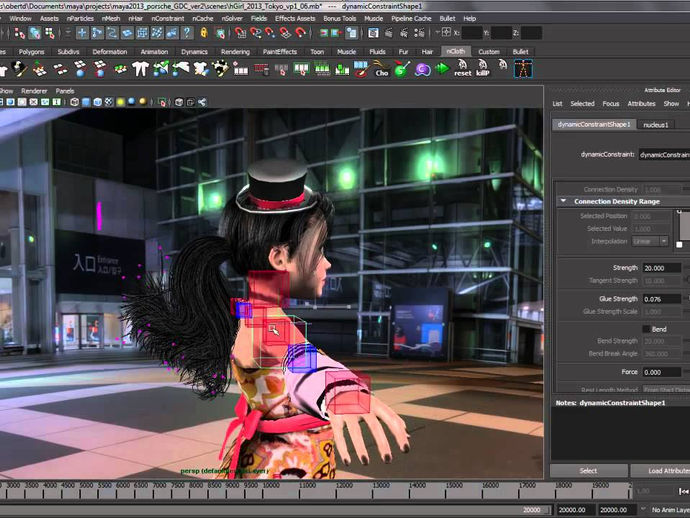Toggle textured display checker icon
The width and height of the screenshot is (690, 518).
[109, 102]
